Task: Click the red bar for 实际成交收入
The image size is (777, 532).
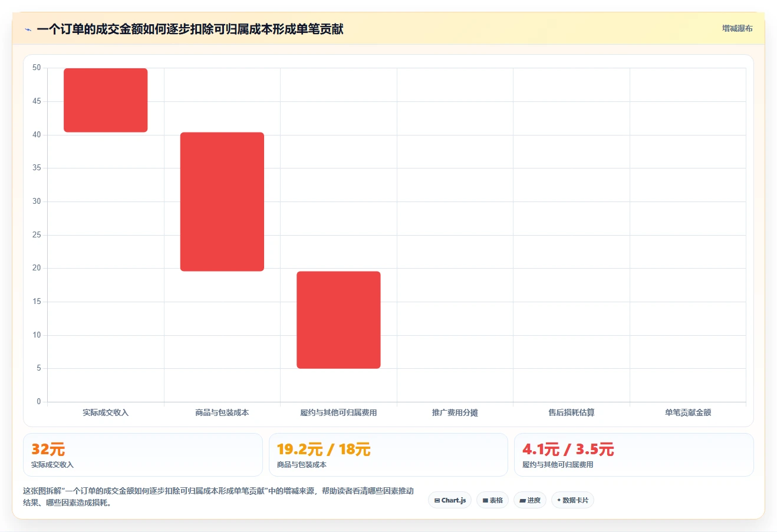Action: (x=106, y=100)
